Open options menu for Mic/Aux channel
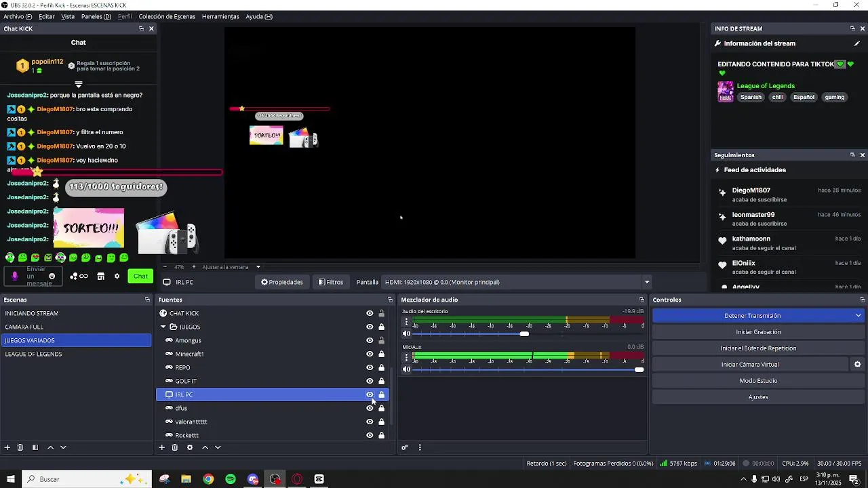The height and width of the screenshot is (488, 868). (407, 358)
